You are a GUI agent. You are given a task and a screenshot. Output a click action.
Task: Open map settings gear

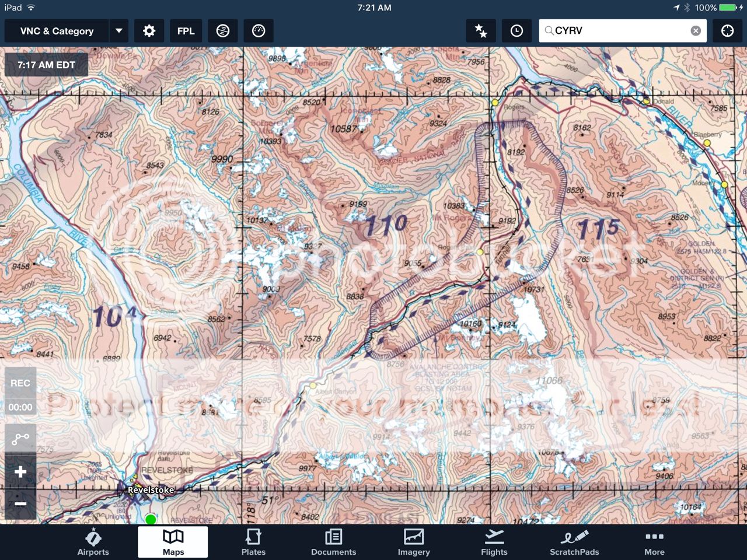[x=149, y=31]
